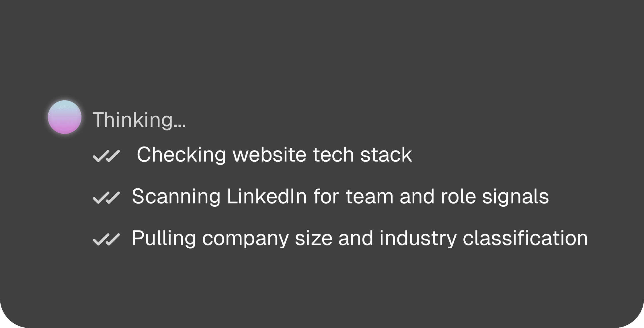Click the gradient assistant orb avatar

tap(65, 117)
